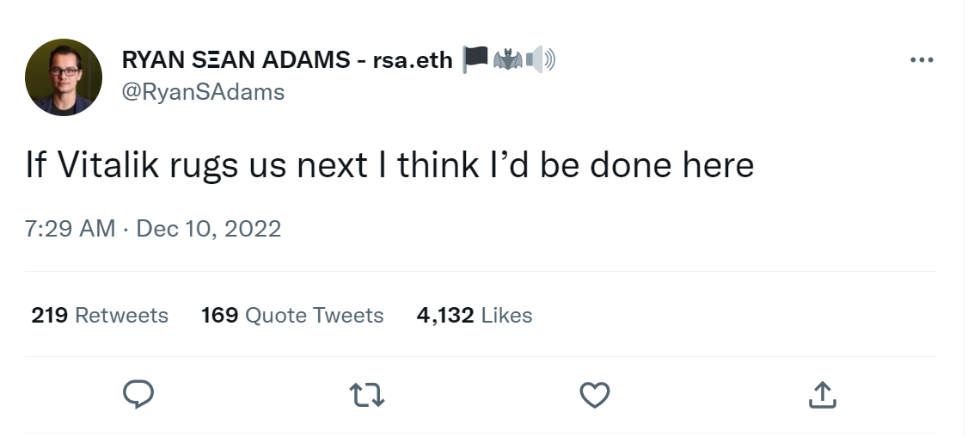
Task: Click the tweet text about Vitalik rugs
Action: [x=390, y=166]
